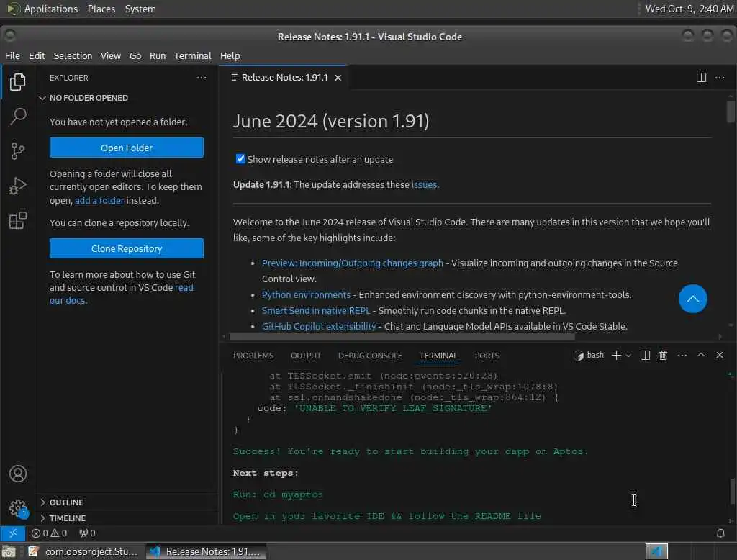Open the launch profile dropdown beside plus
737x560 pixels.
628,355
